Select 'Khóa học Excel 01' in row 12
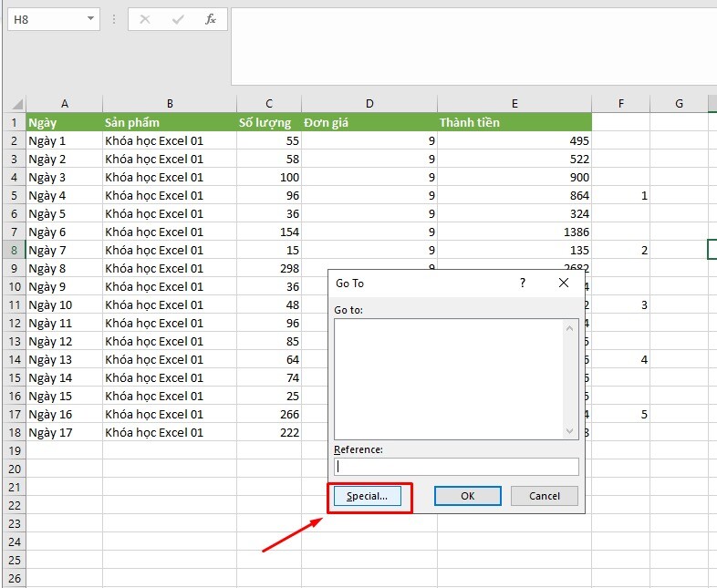Screen dimensions: 717x588 click(170, 323)
